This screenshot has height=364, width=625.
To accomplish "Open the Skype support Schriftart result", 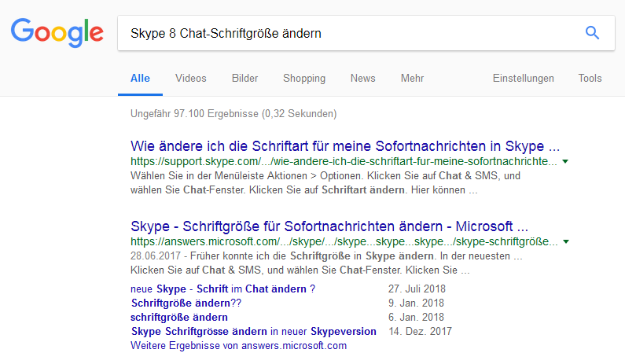I will pos(345,146).
